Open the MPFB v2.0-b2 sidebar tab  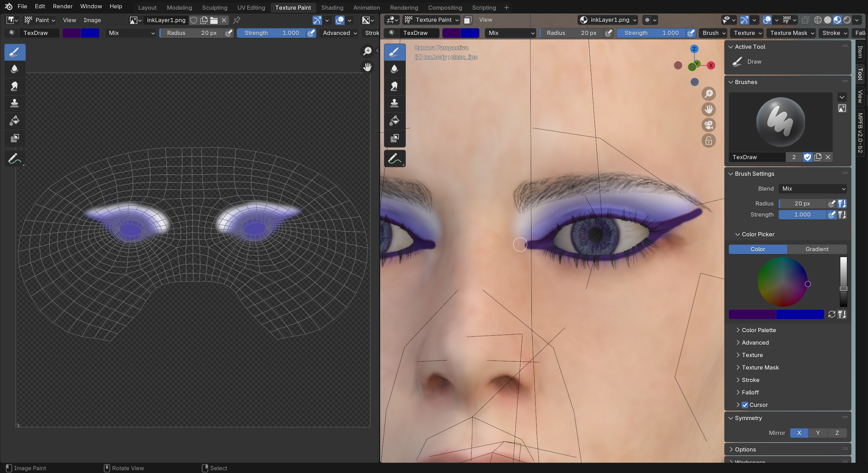coord(860,133)
